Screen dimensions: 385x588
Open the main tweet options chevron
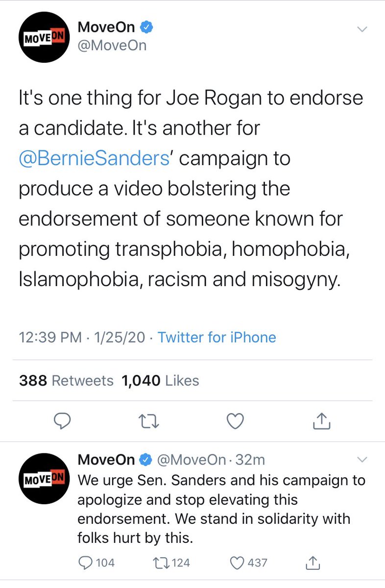362,29
